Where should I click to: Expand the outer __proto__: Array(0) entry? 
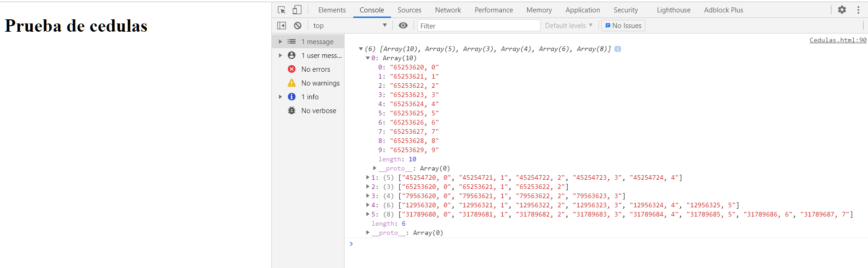(368, 233)
